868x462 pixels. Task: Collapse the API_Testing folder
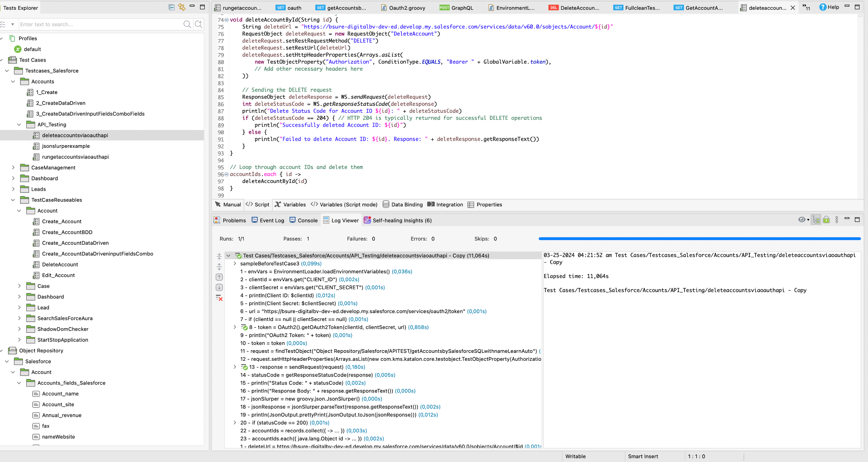tap(19, 124)
